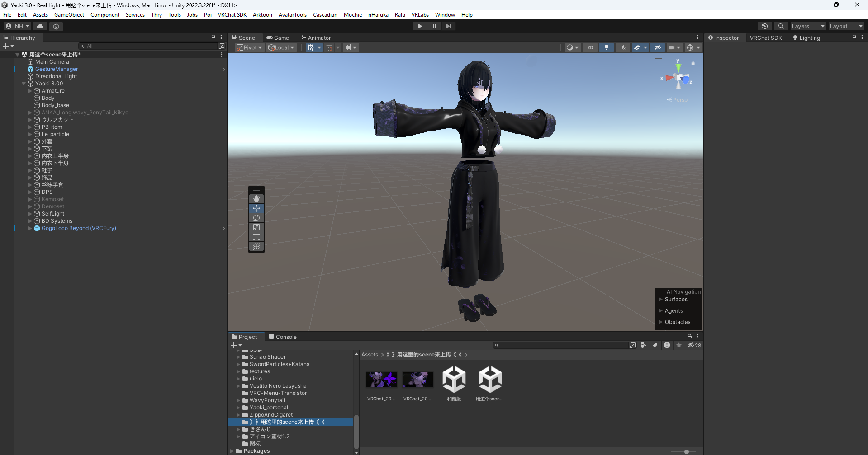The width and height of the screenshot is (868, 455).
Task: Toggle hidden packages visibility count 28
Action: click(x=694, y=345)
